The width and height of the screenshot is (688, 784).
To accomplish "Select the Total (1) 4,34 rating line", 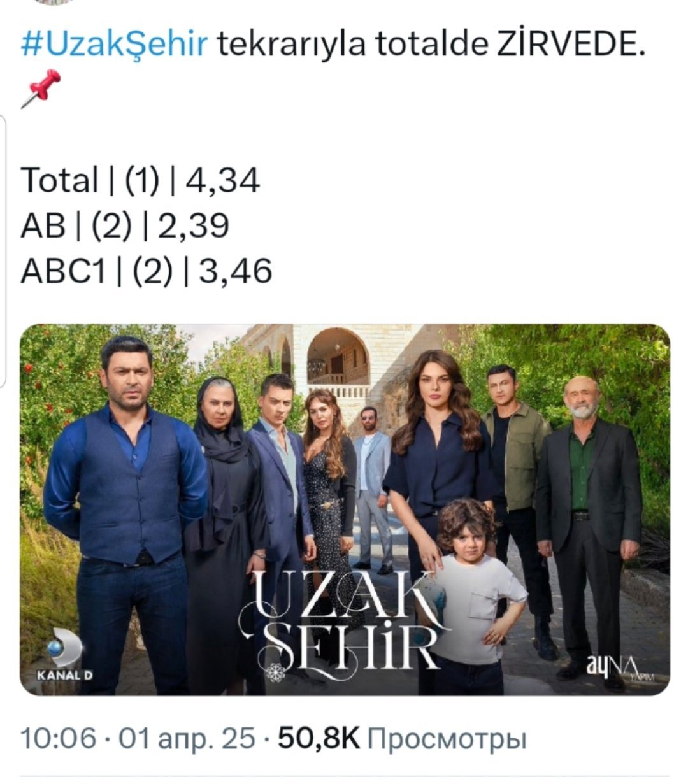I will [140, 180].
